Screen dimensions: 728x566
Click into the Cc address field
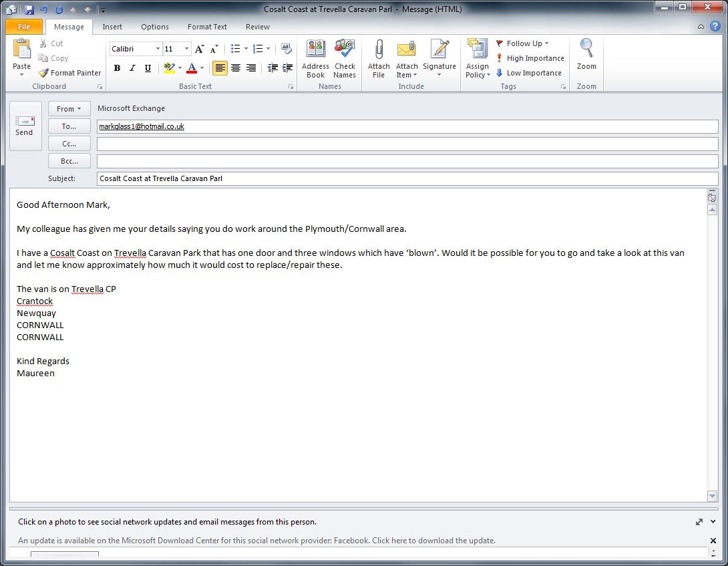coord(407,144)
